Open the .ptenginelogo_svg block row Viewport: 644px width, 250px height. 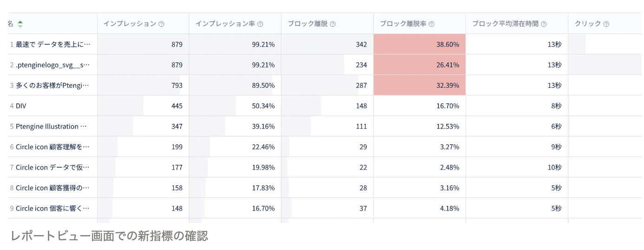point(53,65)
